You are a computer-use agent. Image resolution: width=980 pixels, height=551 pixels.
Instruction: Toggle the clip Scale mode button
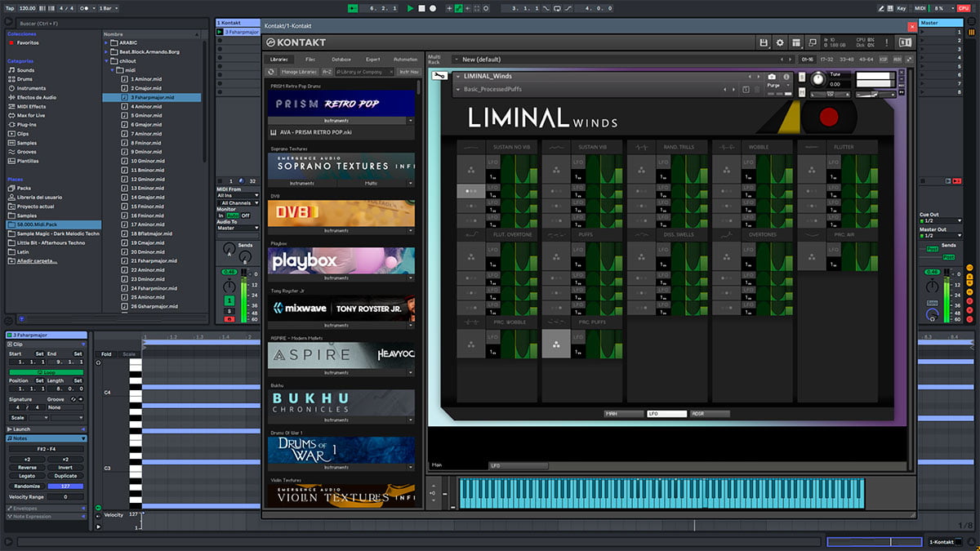tap(16, 417)
